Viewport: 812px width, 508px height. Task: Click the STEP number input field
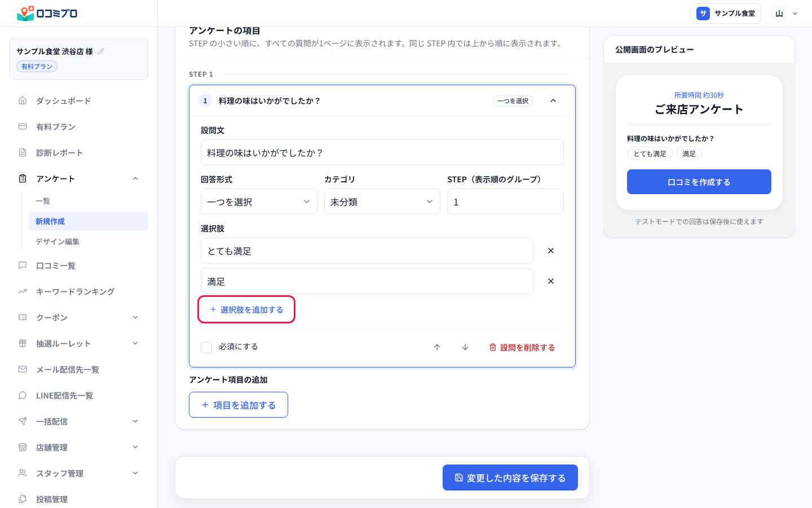pyautogui.click(x=505, y=202)
